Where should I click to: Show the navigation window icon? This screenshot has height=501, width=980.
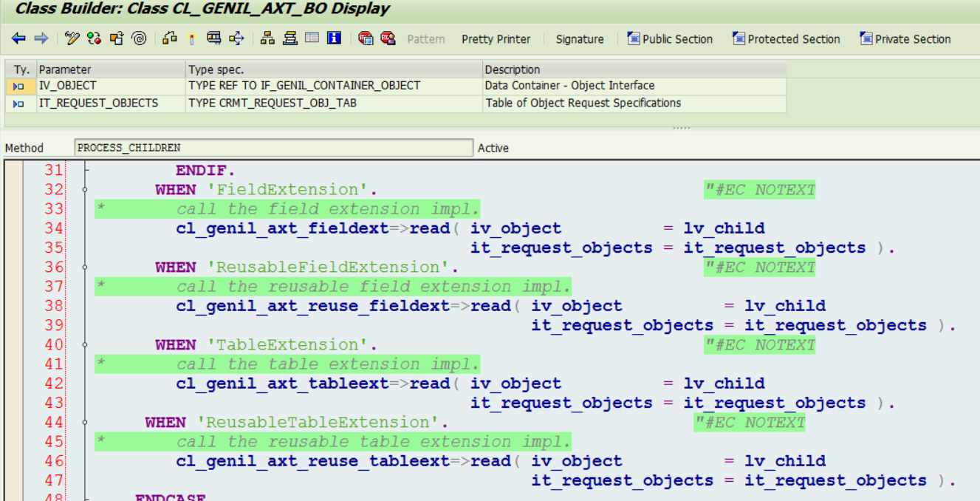290,38
